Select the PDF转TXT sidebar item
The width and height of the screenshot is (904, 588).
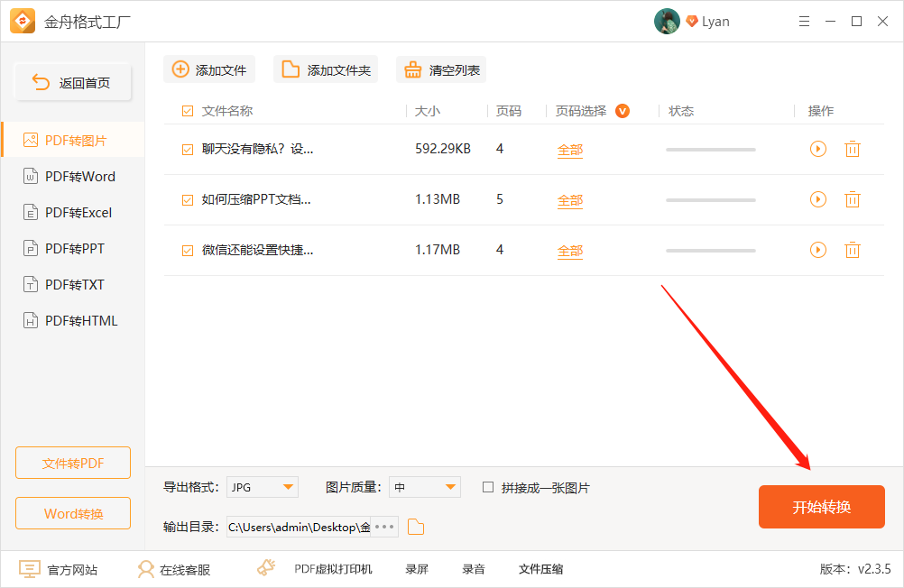coord(74,285)
